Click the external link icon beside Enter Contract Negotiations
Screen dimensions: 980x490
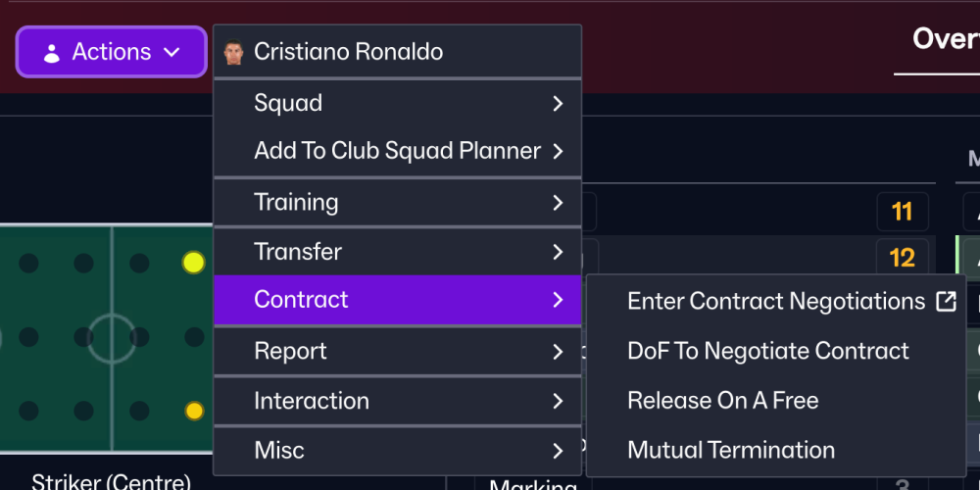[x=946, y=302]
